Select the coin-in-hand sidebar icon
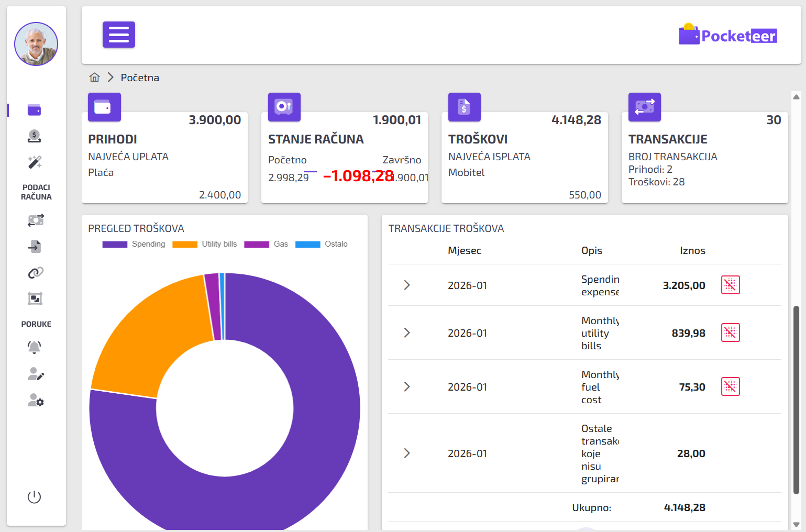Image resolution: width=806 pixels, height=532 pixels. click(x=35, y=136)
